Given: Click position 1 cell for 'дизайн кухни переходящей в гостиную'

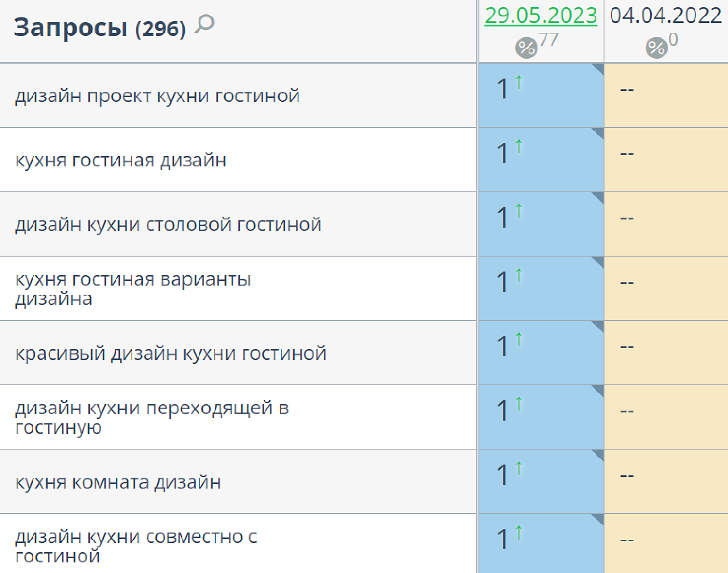Looking at the screenshot, I should pyautogui.click(x=541, y=417).
